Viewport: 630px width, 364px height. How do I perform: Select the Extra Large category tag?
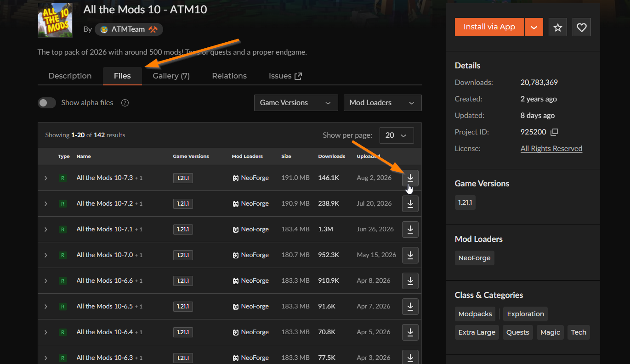point(477,332)
